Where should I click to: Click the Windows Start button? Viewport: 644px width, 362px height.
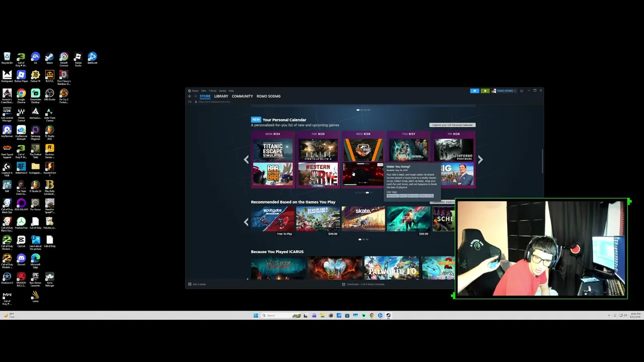[256, 316]
